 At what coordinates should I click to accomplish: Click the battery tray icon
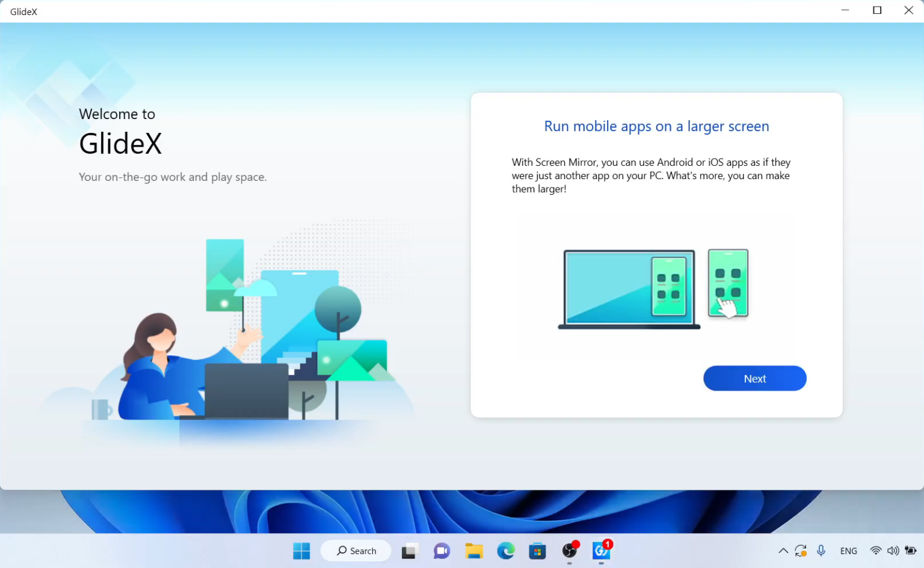911,551
